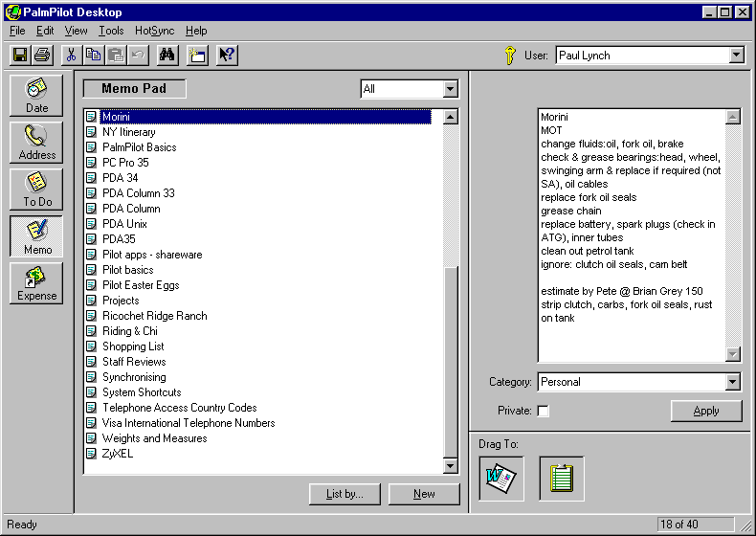Click the Memo Pad header button
Screen dimensions: 756x536
(134, 89)
